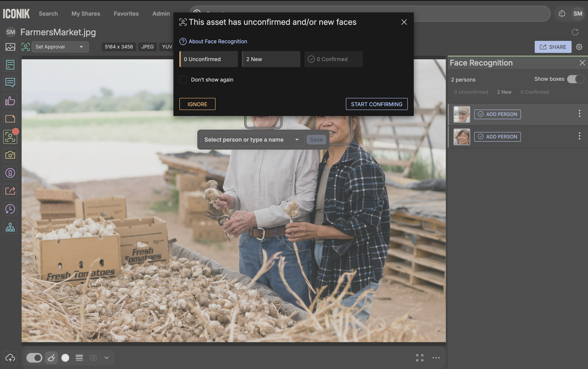Click the fullscreen expand icon
This screenshot has height=369, width=588.
[420, 358]
